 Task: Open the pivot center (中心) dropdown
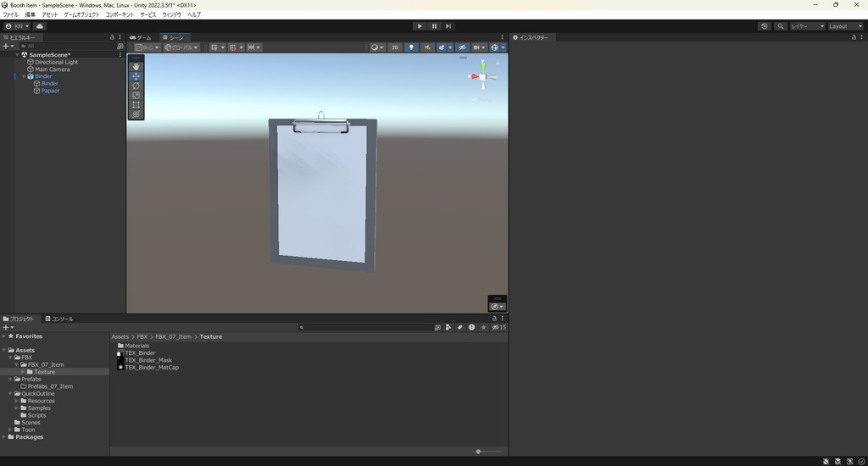(x=147, y=47)
